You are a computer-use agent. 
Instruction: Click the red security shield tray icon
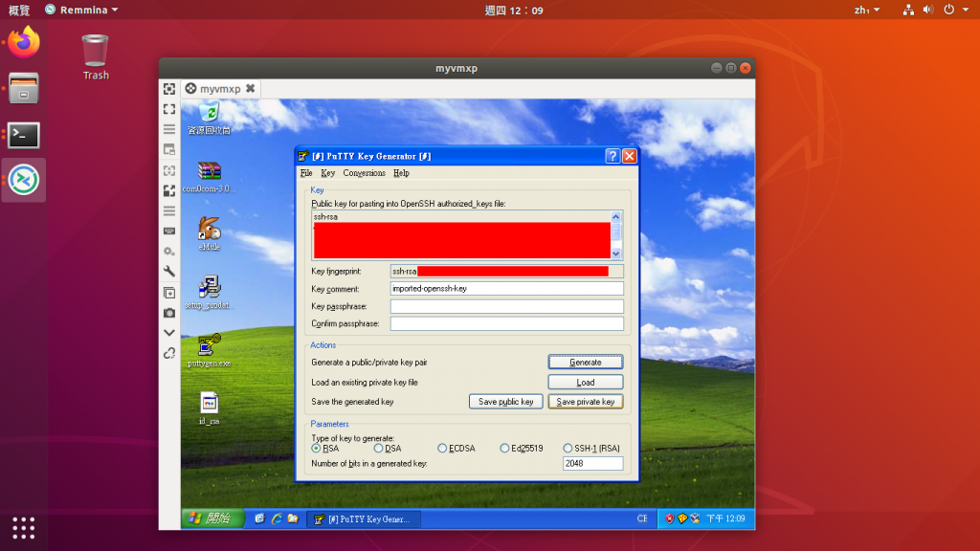[x=669, y=518]
